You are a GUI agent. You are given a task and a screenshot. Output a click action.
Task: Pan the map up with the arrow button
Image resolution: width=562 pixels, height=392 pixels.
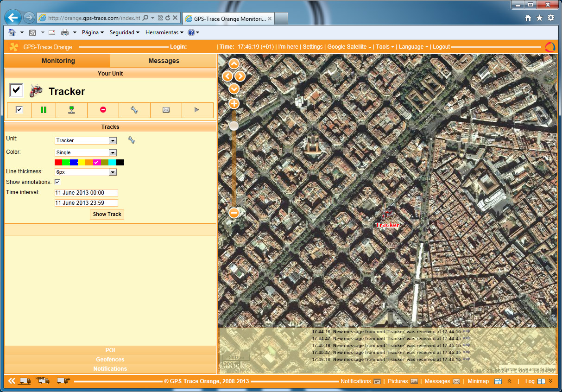pos(234,64)
